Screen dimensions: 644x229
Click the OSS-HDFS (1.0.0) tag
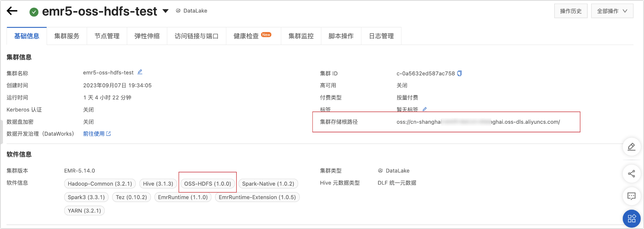coord(208,184)
